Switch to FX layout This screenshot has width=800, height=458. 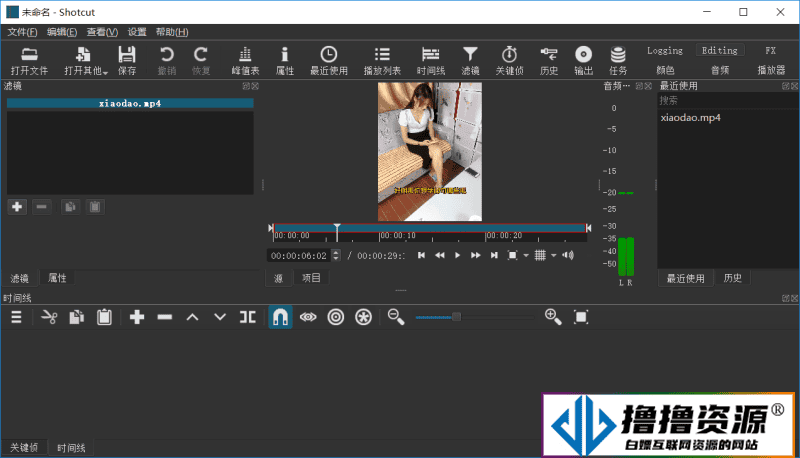(771, 50)
